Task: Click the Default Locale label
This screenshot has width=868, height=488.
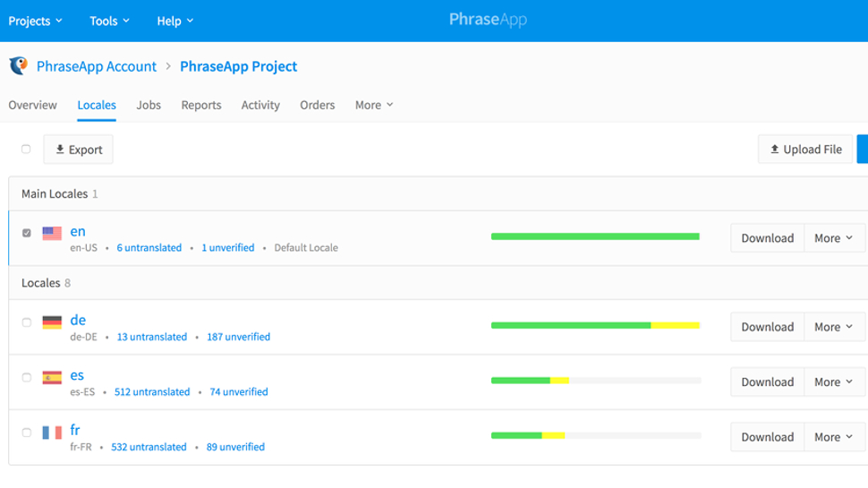Action: coord(306,248)
